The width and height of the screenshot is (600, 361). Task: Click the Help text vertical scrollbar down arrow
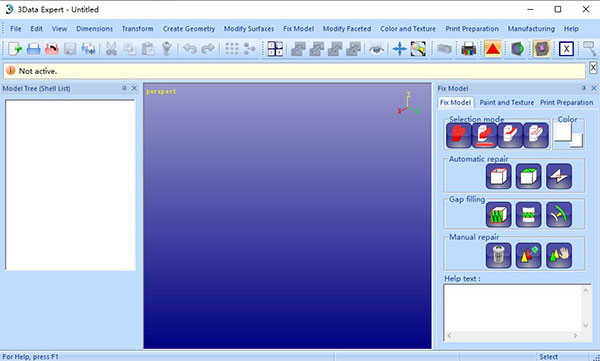coord(585,326)
